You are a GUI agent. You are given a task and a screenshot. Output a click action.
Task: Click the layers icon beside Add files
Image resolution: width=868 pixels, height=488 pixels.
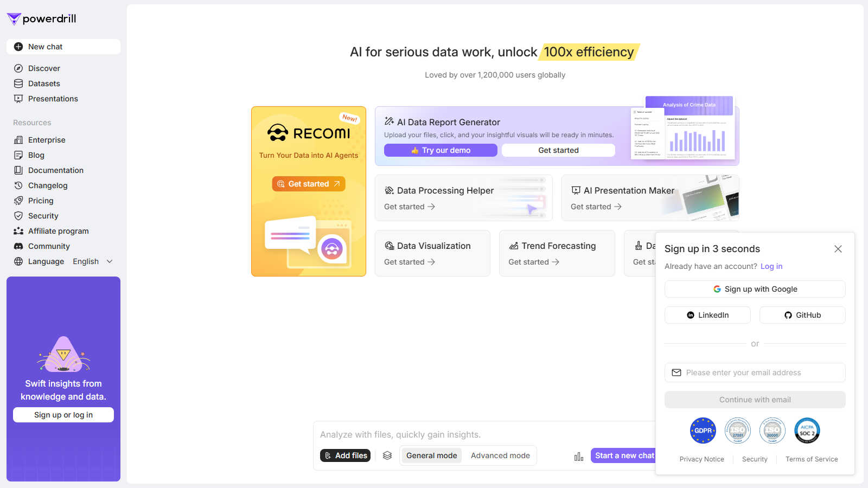pyautogui.click(x=387, y=455)
